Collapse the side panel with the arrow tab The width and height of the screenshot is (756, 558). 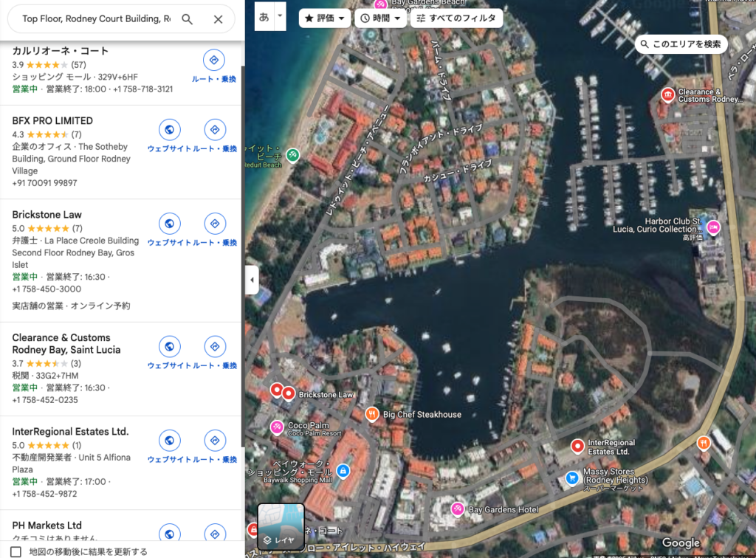click(x=252, y=280)
